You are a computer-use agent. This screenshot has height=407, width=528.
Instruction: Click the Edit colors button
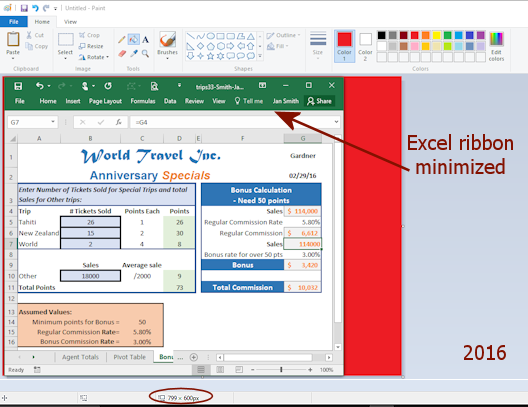pyautogui.click(x=496, y=46)
